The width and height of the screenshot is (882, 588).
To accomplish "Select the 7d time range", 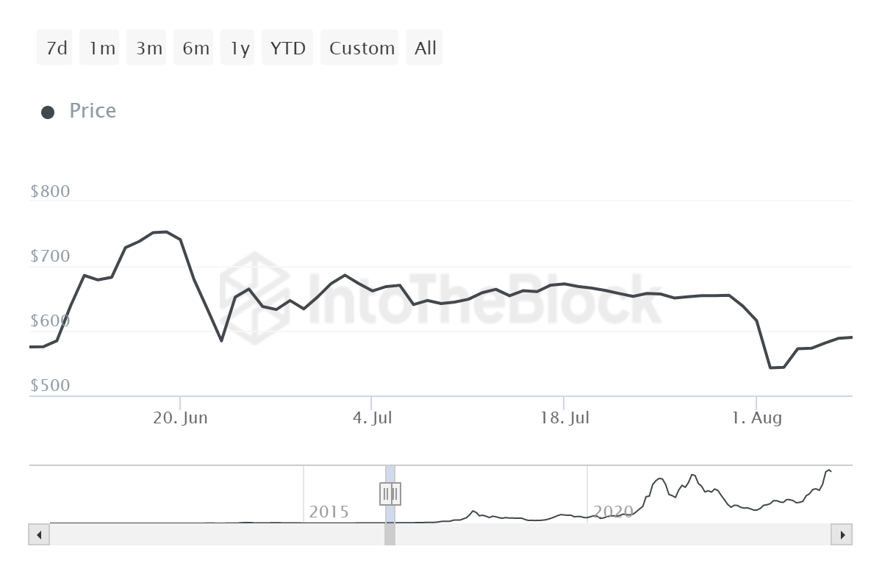I will [x=57, y=49].
